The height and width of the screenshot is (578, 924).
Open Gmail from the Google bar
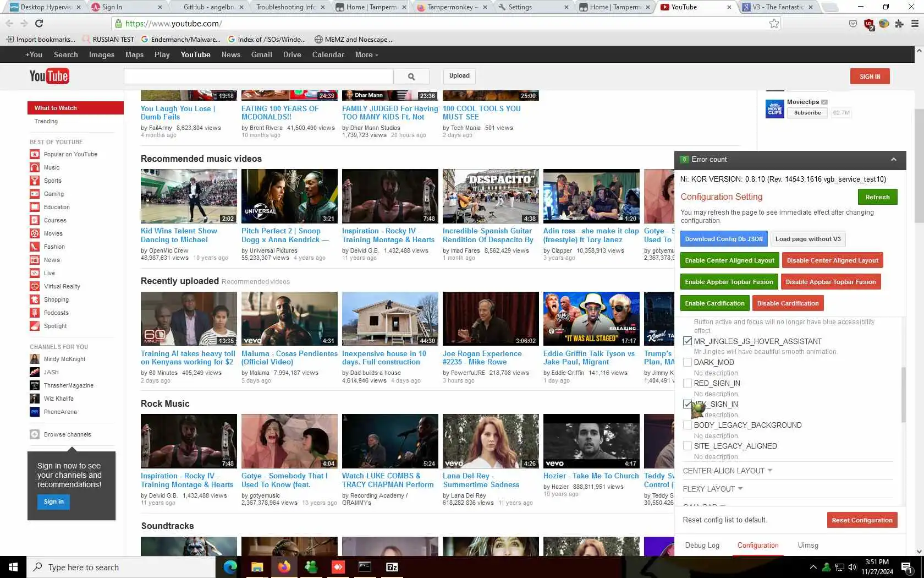(x=262, y=54)
